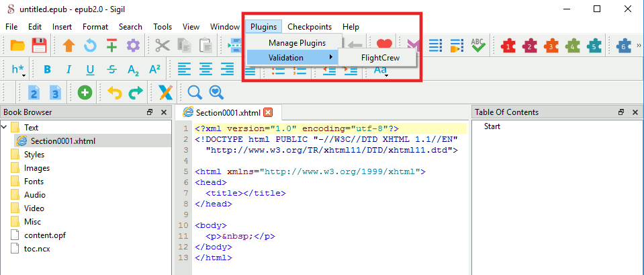The width and height of the screenshot is (644, 275).
Task: Select toc.ncx file
Action: (x=37, y=249)
